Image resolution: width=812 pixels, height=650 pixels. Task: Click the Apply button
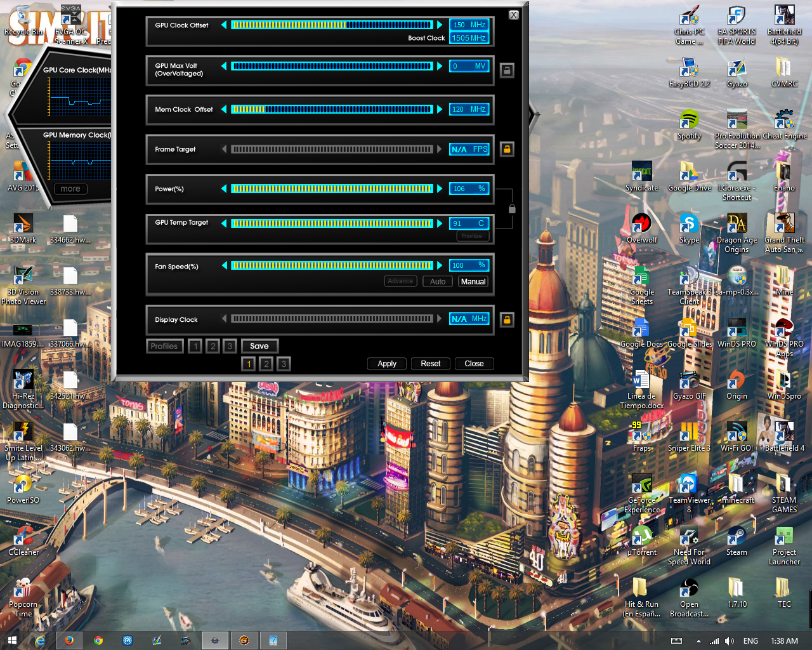click(x=387, y=364)
